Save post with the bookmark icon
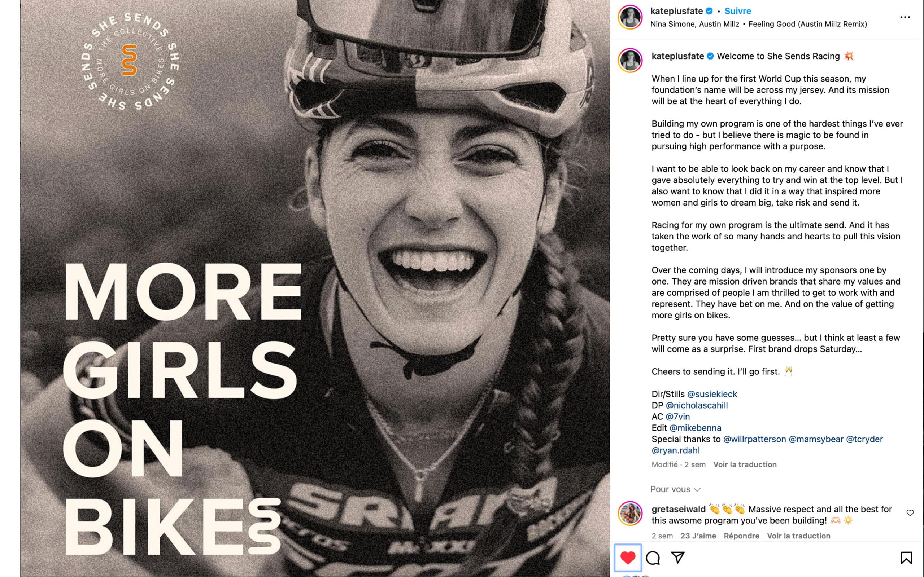 (x=906, y=558)
